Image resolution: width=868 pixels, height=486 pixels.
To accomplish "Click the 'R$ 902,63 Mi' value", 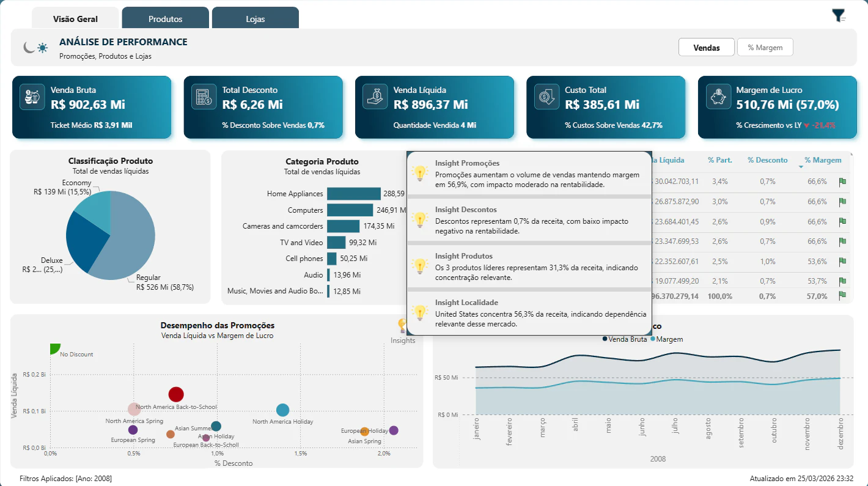I will (87, 105).
